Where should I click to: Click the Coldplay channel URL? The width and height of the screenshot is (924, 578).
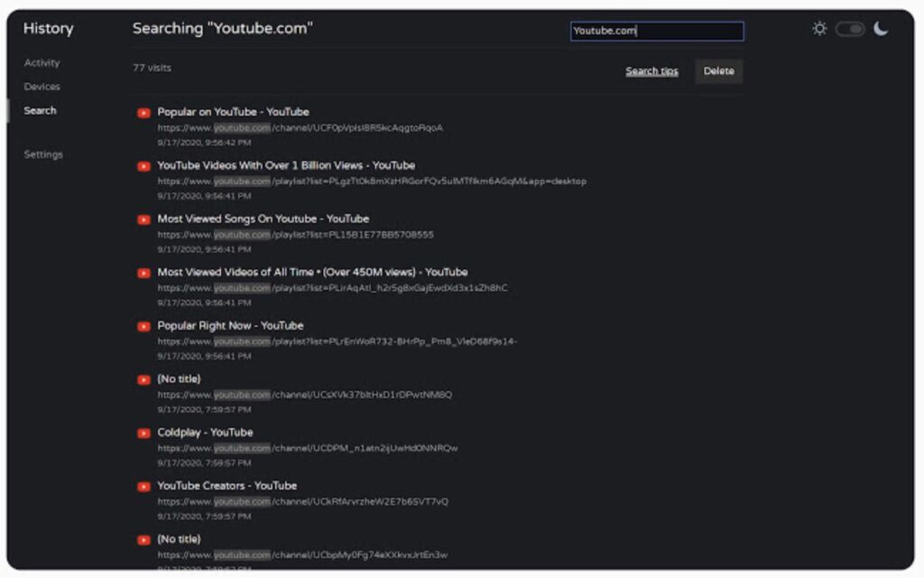tap(308, 448)
